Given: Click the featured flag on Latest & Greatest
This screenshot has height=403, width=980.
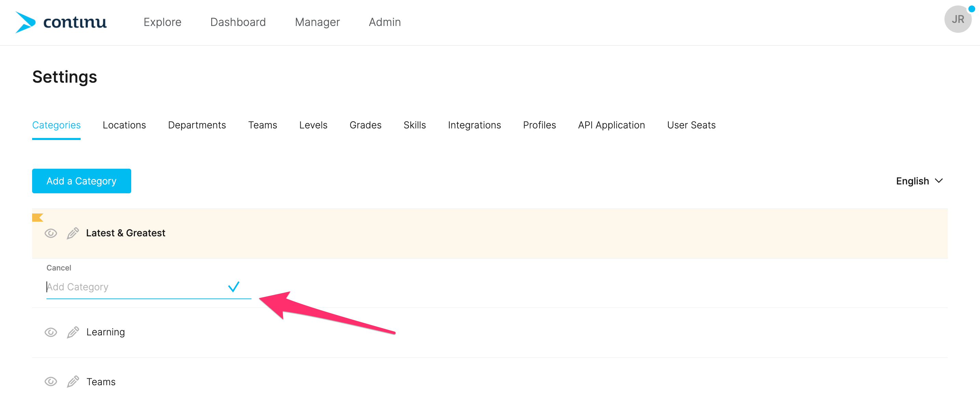Looking at the screenshot, I should tap(37, 218).
